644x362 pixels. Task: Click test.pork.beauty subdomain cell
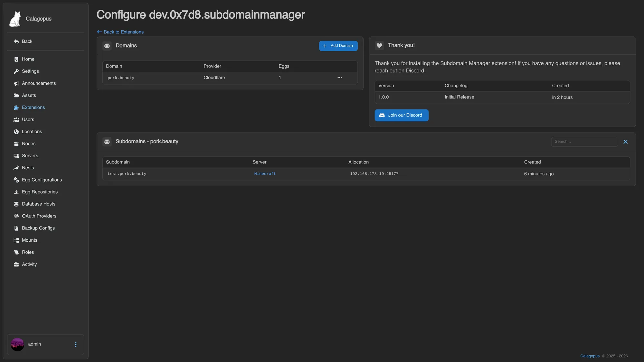tap(127, 174)
